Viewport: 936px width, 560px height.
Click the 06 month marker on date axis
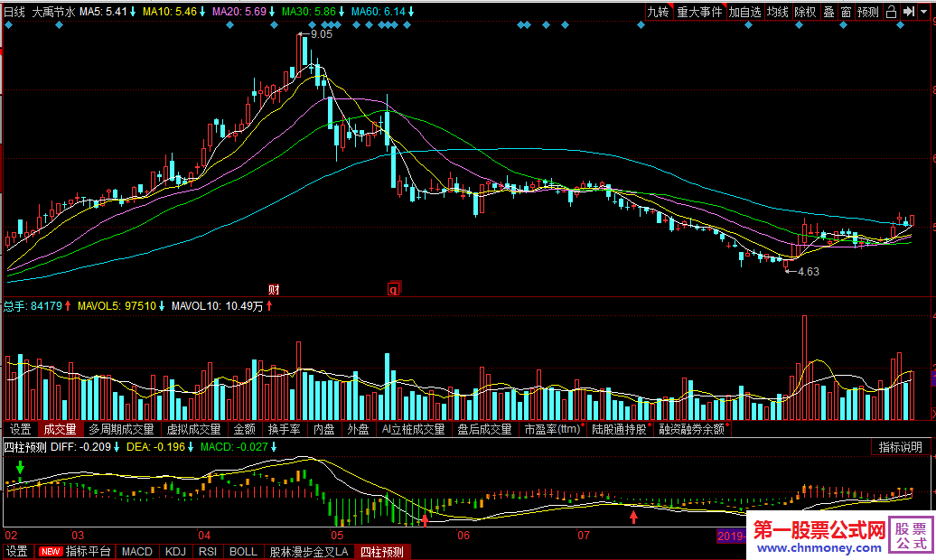tap(463, 535)
